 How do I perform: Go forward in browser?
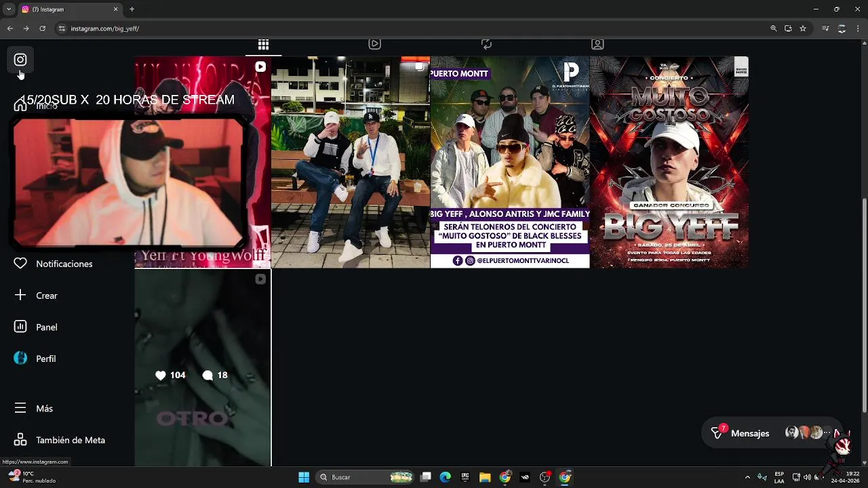pyautogui.click(x=26, y=28)
